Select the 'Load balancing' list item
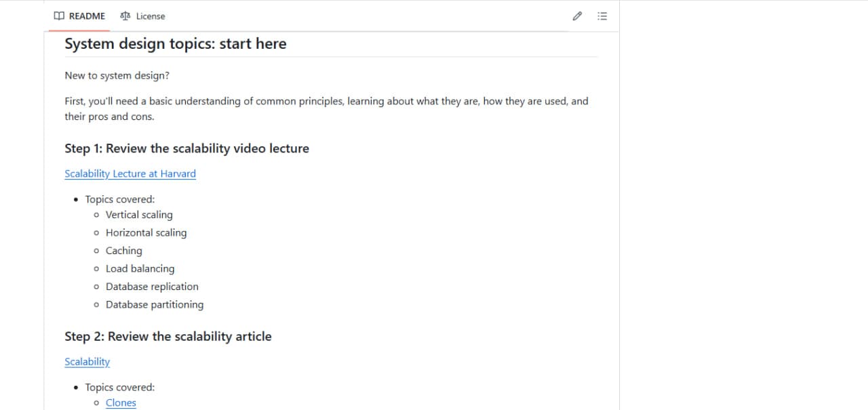This screenshot has width=868, height=410. pos(140,269)
